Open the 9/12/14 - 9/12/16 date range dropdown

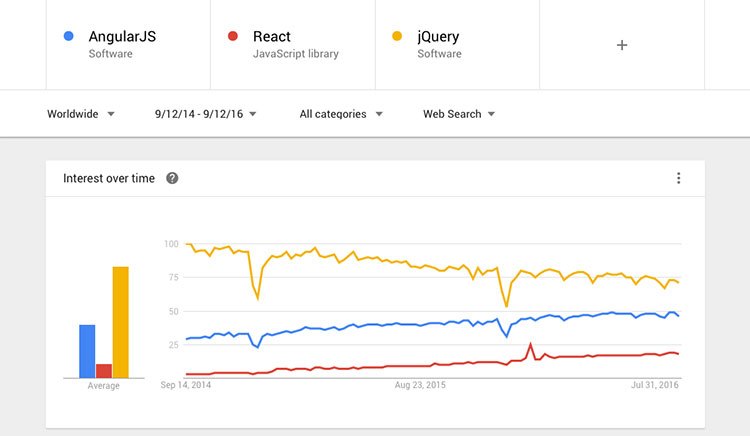point(206,114)
